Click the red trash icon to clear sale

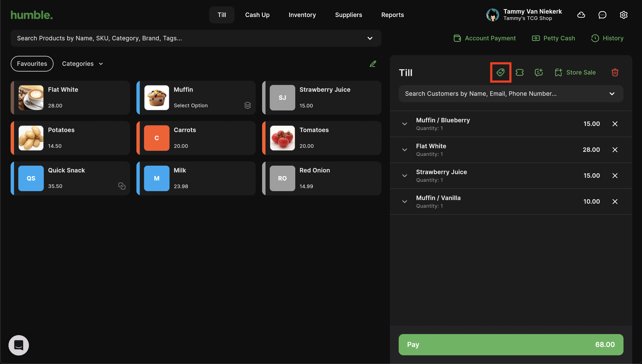[615, 72]
